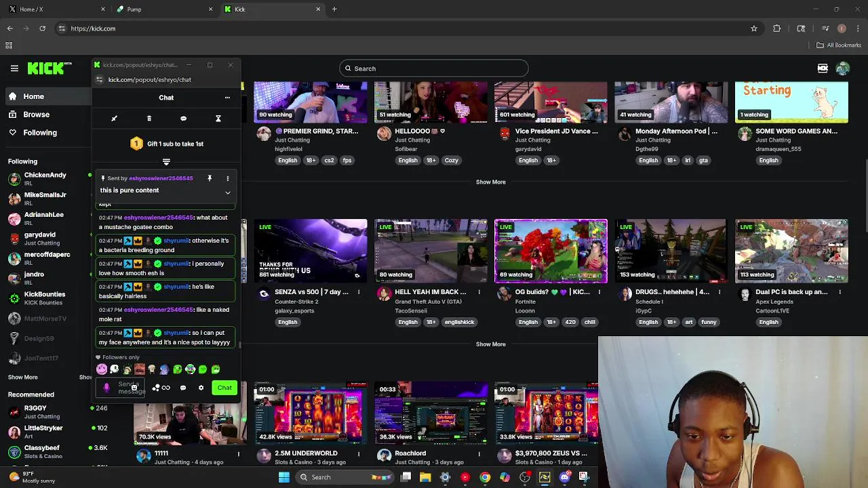Screen dimensions: 868x488
Task: Unpin the pinned message via pin icon
Action: 210,178
